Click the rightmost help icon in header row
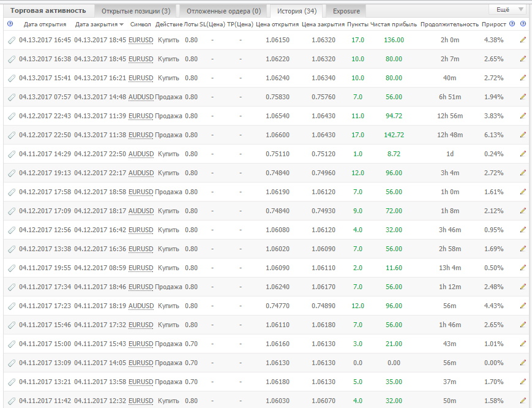 click(523, 24)
